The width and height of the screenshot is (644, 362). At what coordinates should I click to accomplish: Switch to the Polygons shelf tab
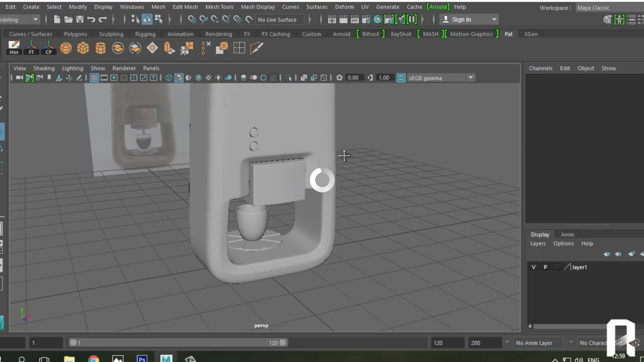click(75, 34)
